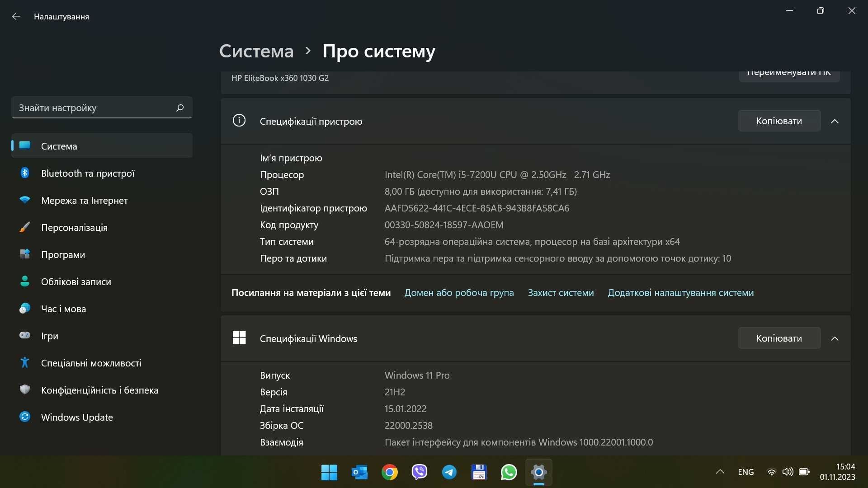Select install date 15.01.2022

point(406,409)
